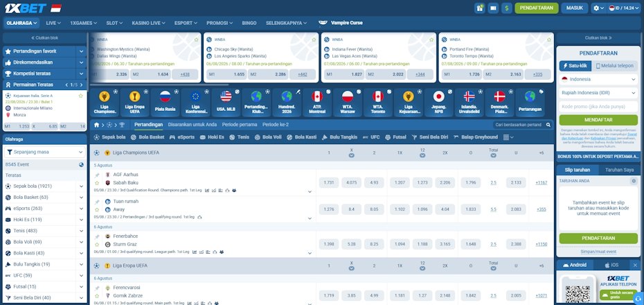Image resolution: width=644 pixels, height=305 pixels.
Task: Click odds 1.731 for AGF Aarhus win
Action: [x=328, y=182]
